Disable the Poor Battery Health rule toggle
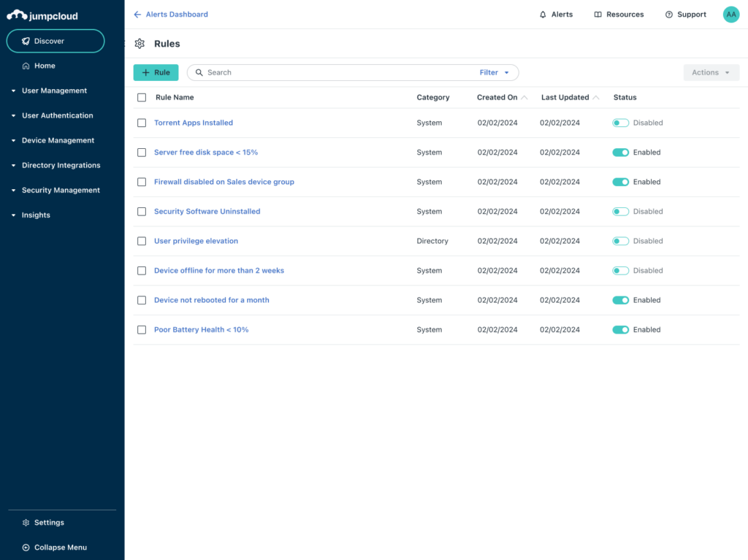Image resolution: width=748 pixels, height=560 pixels. [620, 330]
